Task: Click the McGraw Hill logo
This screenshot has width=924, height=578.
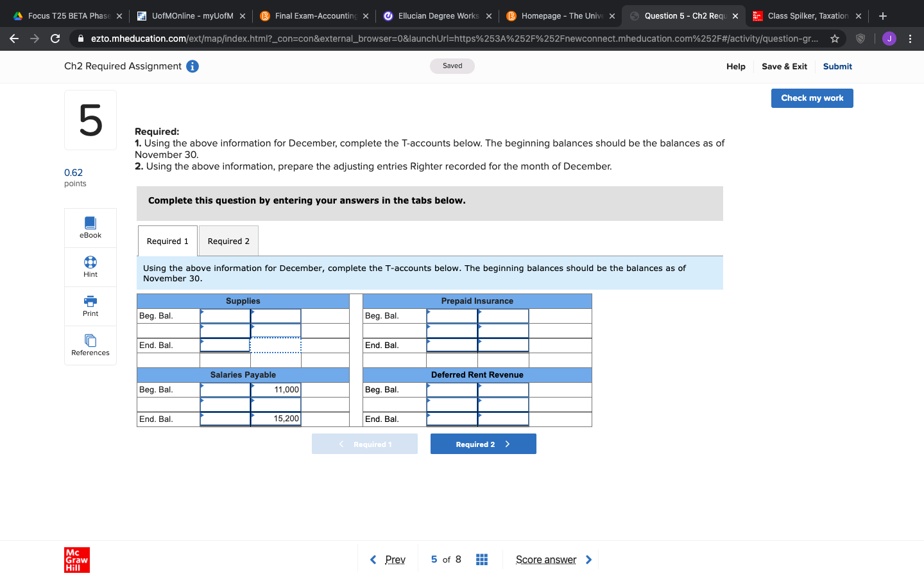Action: coord(77,560)
